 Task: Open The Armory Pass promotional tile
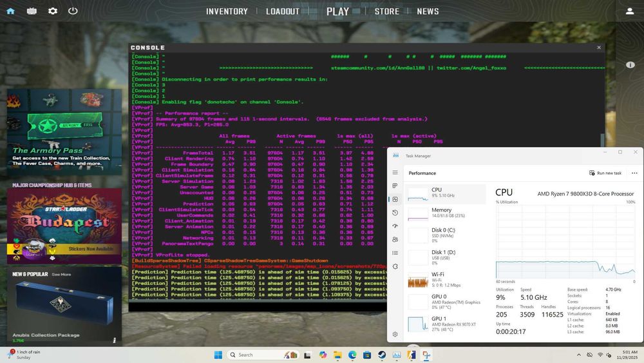64,132
